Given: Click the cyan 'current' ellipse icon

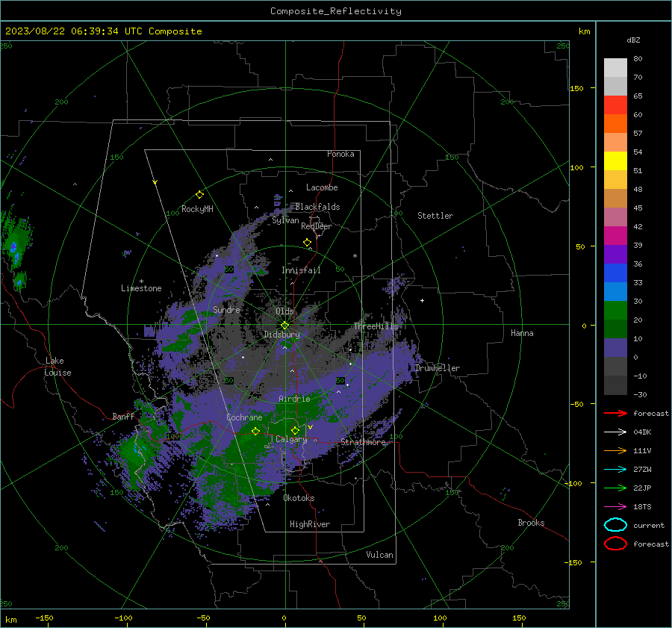Looking at the screenshot, I should click(x=615, y=525).
